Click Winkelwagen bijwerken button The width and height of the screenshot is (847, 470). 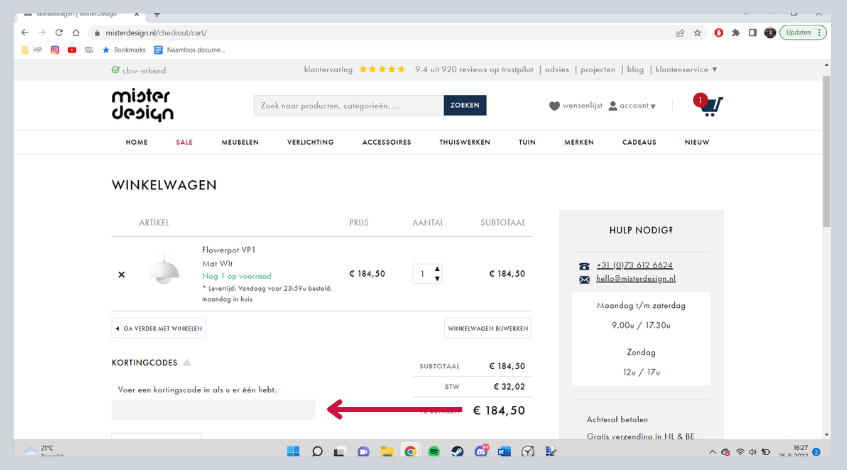pyautogui.click(x=487, y=328)
